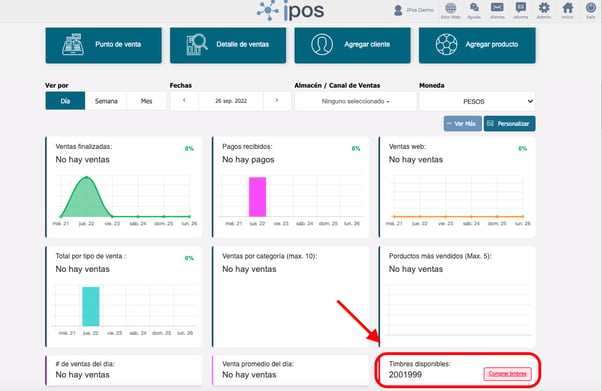Screen dimensions: 602x391
Task: Open the Moneda PESOS dropdown
Action: pyautogui.click(x=477, y=101)
